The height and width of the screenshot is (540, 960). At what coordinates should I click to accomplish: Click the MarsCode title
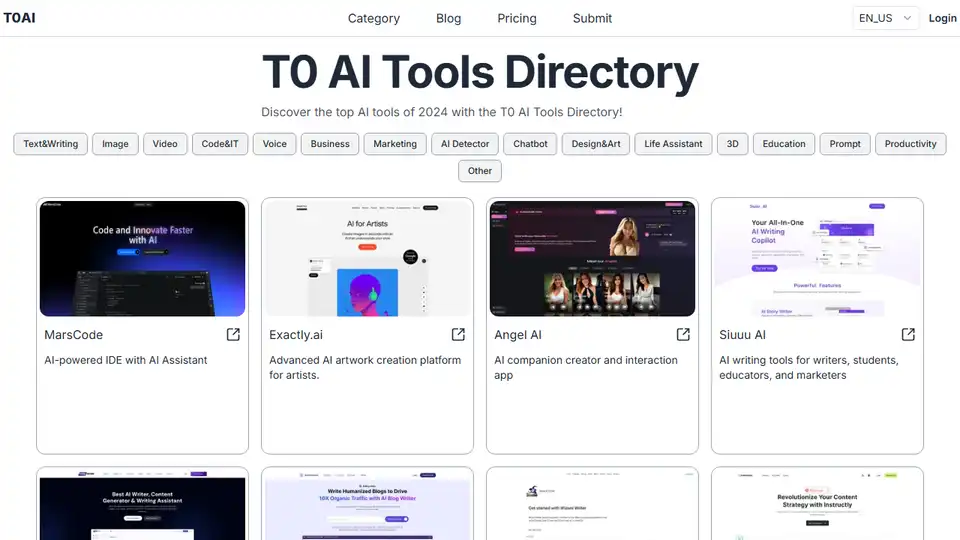[x=73, y=335]
